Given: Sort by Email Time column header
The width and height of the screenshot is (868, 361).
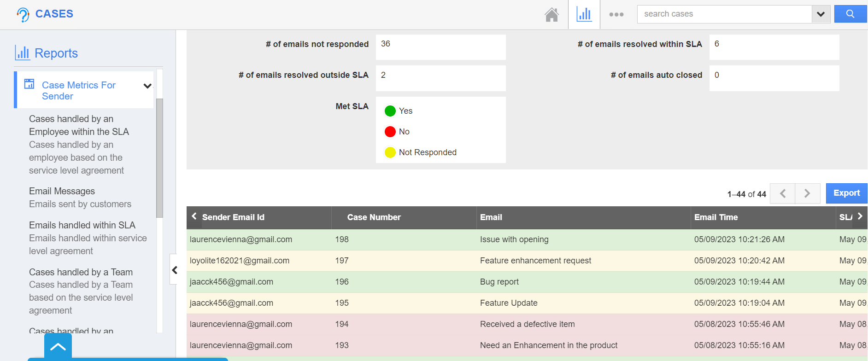Looking at the screenshot, I should (x=716, y=217).
